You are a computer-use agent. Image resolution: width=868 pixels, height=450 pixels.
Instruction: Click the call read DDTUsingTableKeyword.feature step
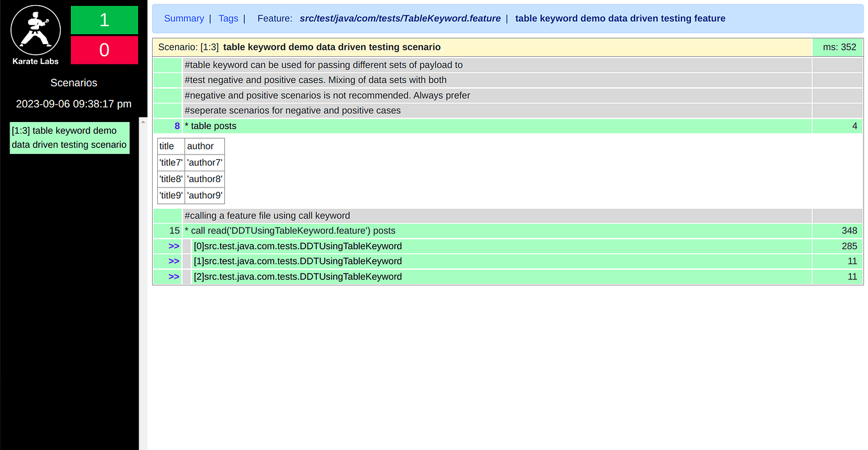pos(497,231)
